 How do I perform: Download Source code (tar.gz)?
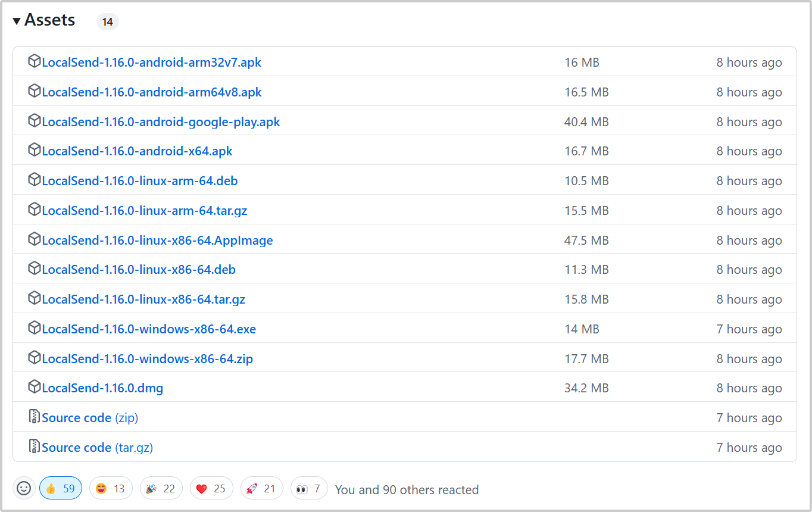point(97,448)
